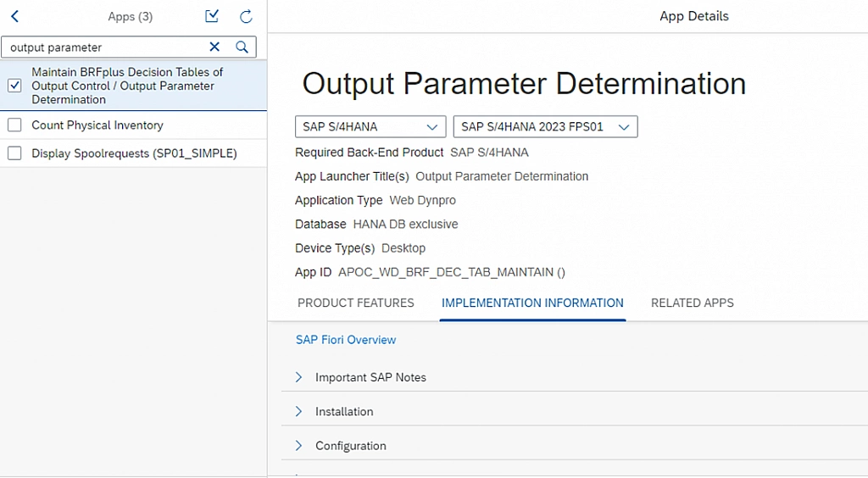Switch to the RELATED APPS tab

(x=693, y=303)
